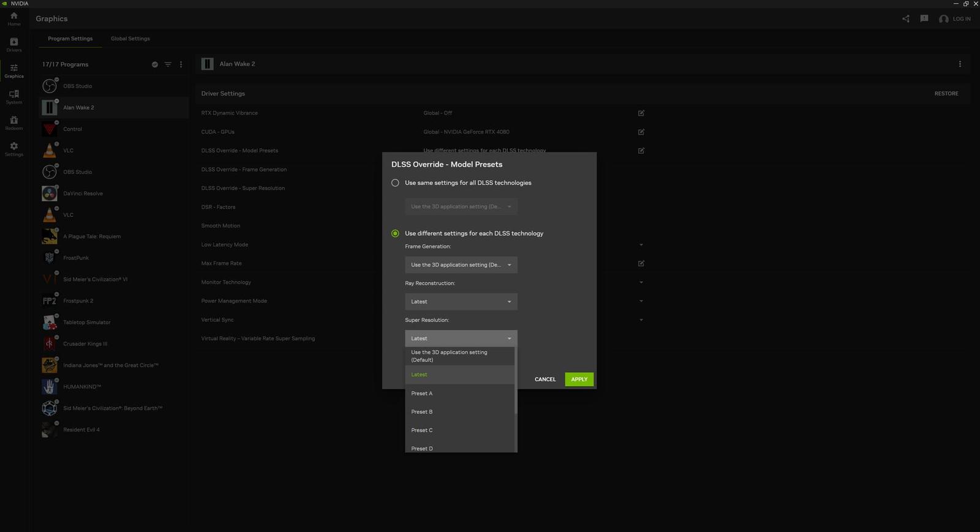Viewport: 980px width, 532px height.
Task: Click the share icon in header
Action: point(906,19)
